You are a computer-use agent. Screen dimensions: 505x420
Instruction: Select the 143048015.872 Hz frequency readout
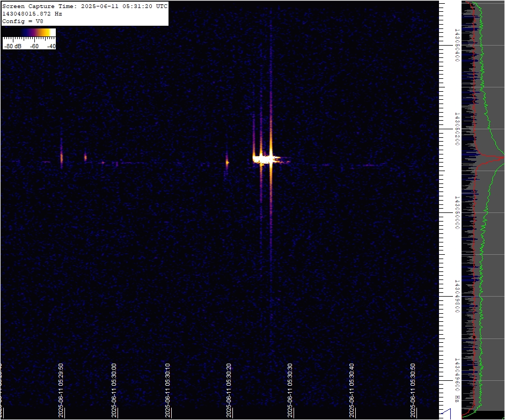point(32,14)
